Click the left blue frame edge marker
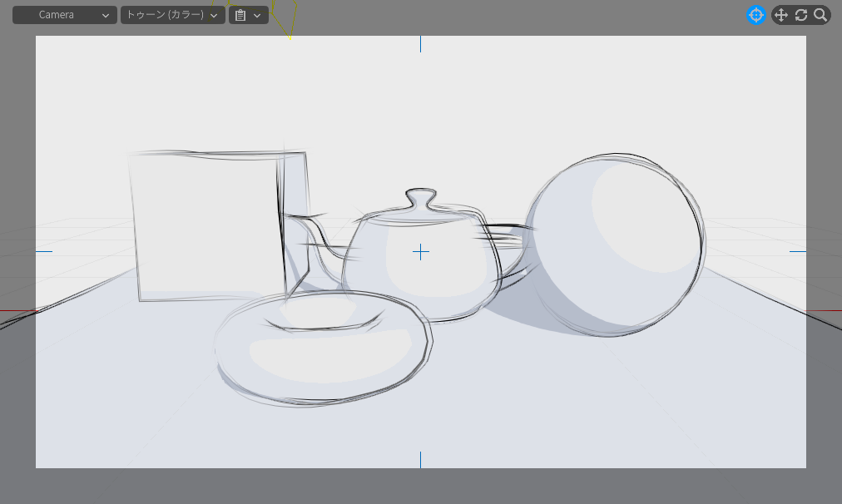 [43, 251]
